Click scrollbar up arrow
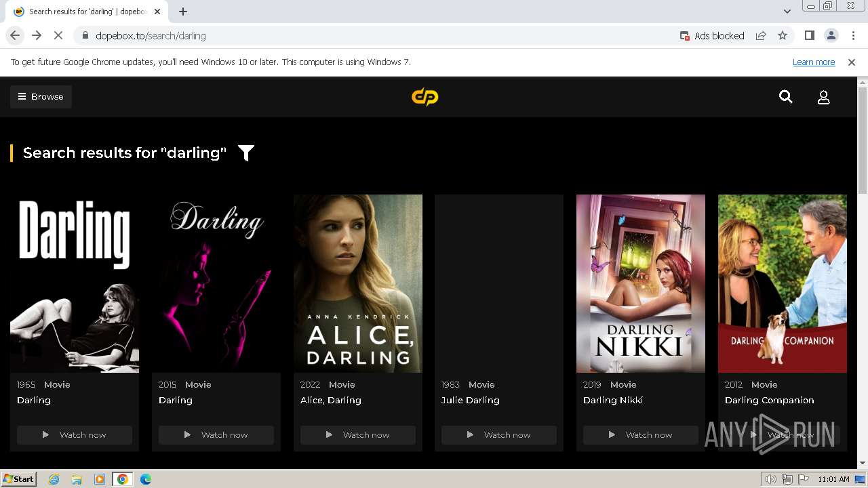Screen dimensions: 868x488 pos(863,82)
